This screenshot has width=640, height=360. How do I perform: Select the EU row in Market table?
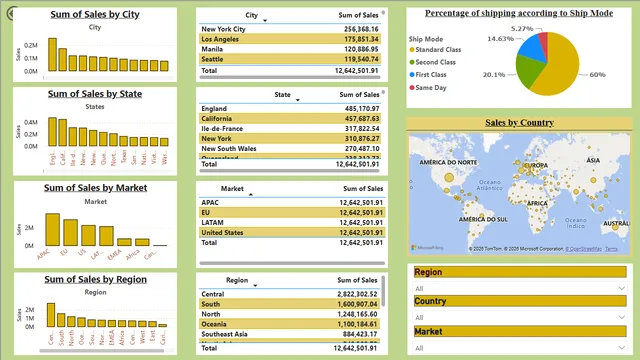[x=292, y=213]
